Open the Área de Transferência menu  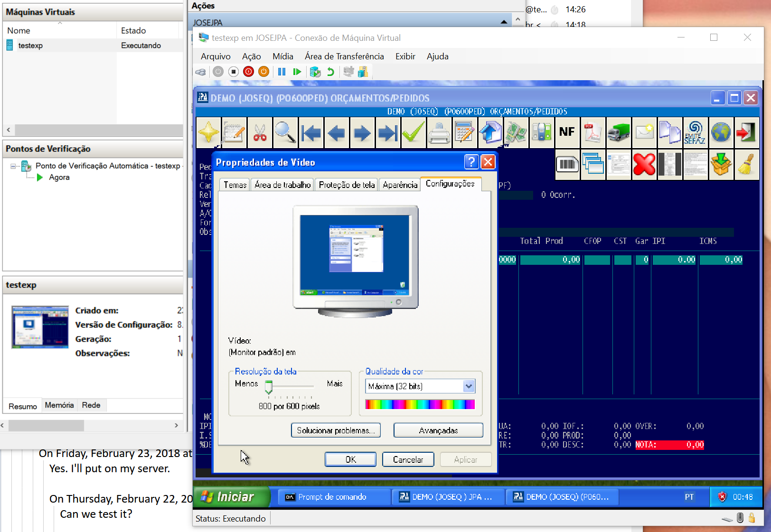(344, 56)
